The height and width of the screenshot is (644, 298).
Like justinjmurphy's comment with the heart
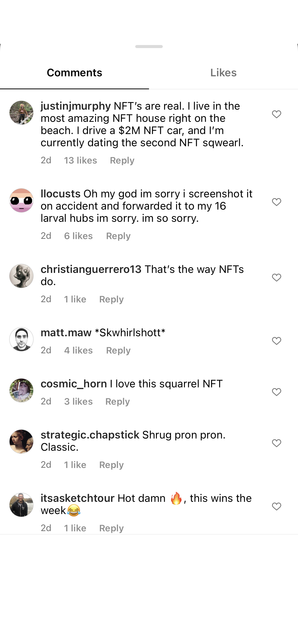276,114
